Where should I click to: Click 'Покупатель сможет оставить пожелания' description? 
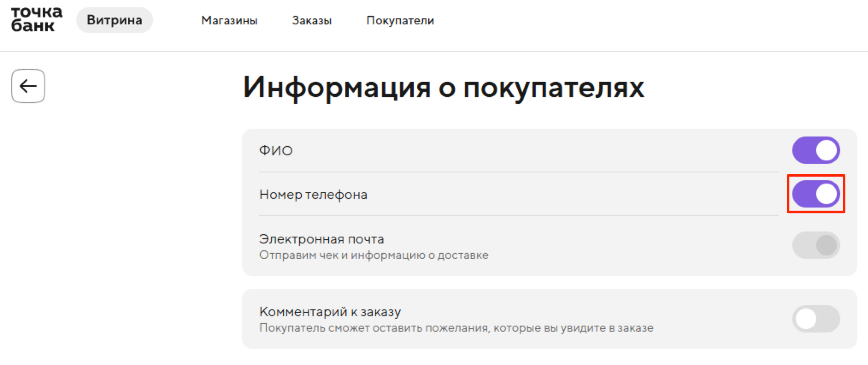(456, 328)
